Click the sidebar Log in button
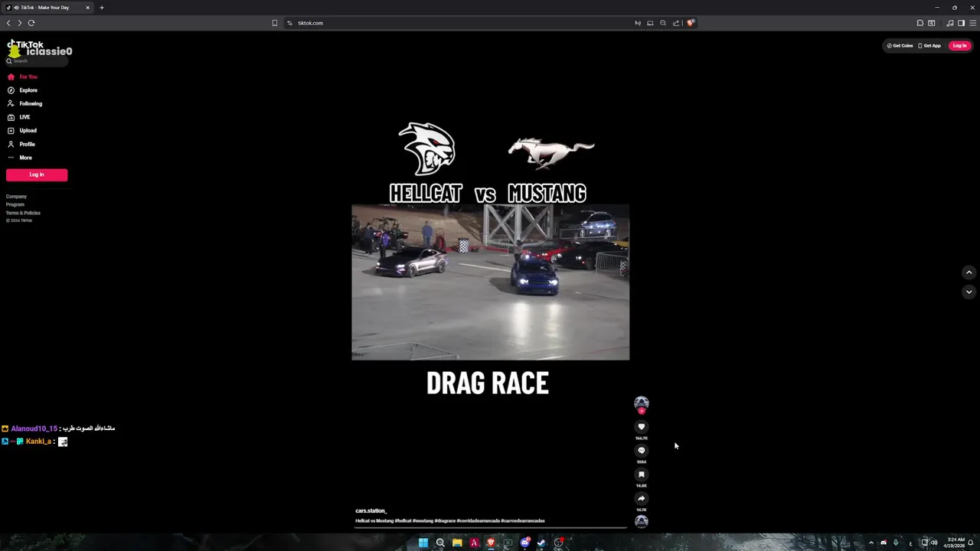The width and height of the screenshot is (980, 551). (37, 174)
